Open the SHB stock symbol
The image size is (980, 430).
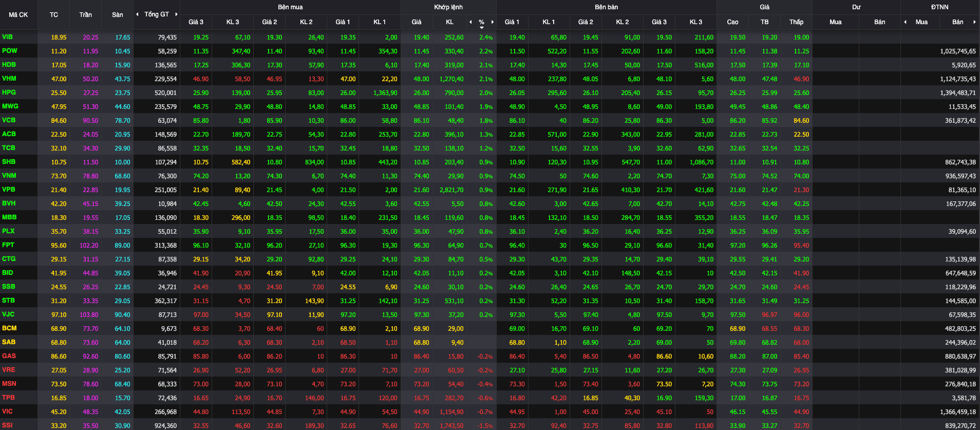pyautogui.click(x=9, y=162)
